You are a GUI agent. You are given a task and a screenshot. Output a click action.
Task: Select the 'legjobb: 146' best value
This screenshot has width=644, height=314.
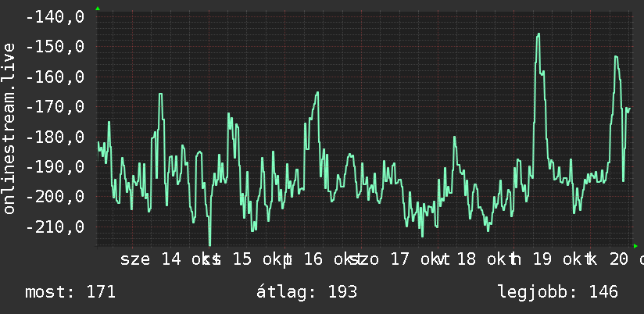558,292
